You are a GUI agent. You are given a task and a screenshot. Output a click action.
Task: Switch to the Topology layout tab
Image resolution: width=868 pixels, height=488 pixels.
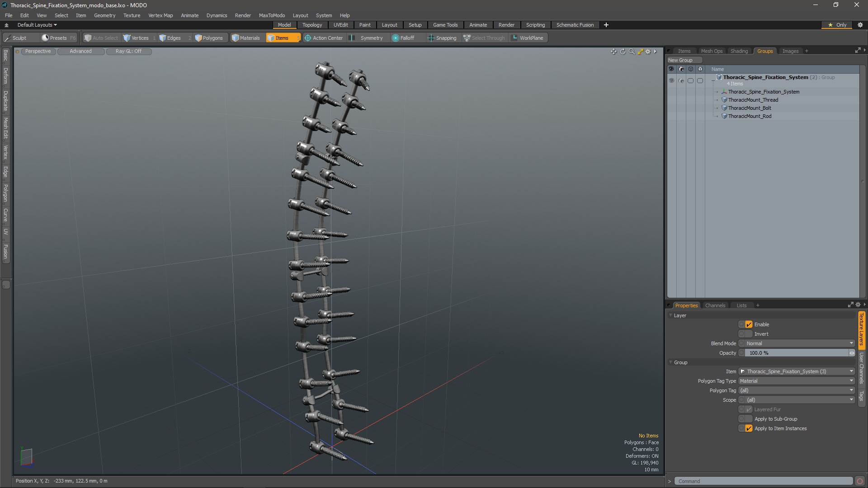pyautogui.click(x=312, y=25)
